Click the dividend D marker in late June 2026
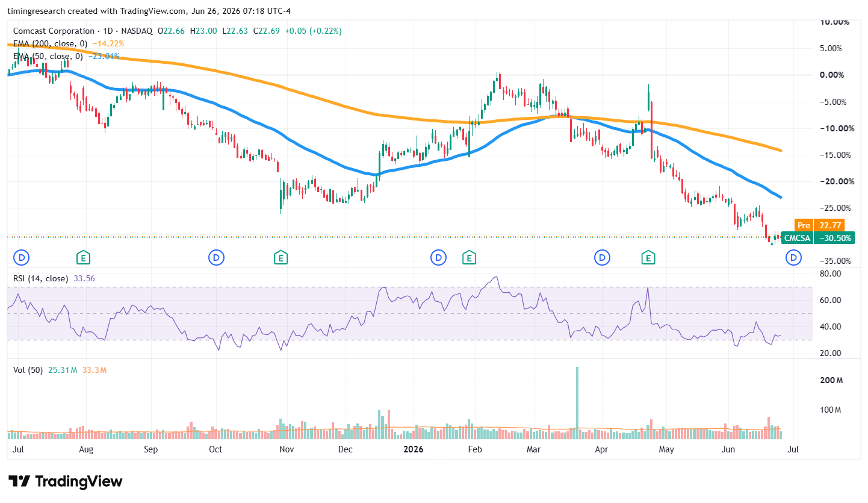 (x=794, y=258)
